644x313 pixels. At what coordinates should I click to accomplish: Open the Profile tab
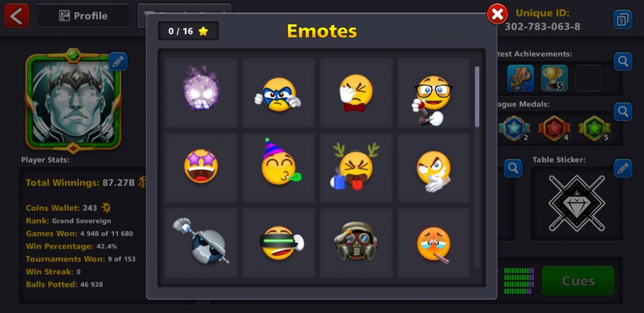(x=83, y=16)
